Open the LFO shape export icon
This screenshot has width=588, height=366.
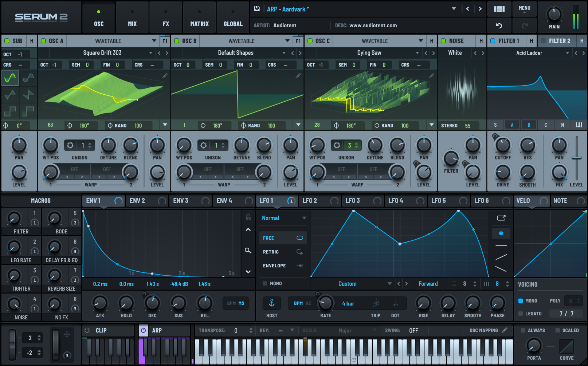point(501,218)
